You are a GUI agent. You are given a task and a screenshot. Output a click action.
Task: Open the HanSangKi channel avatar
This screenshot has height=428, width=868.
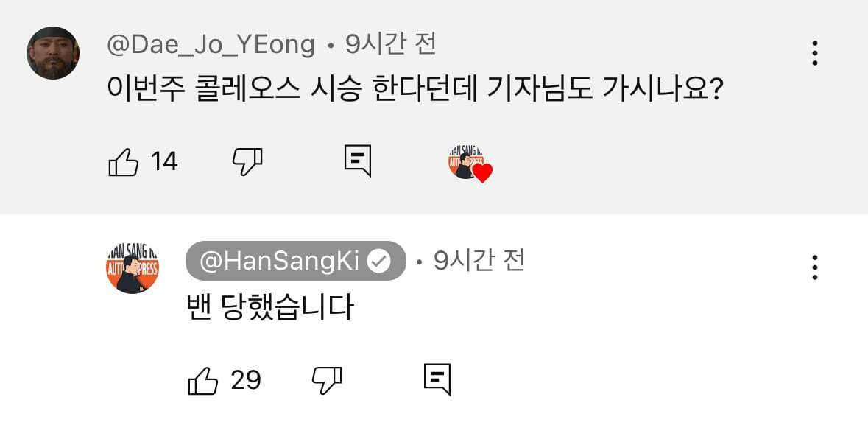133,267
